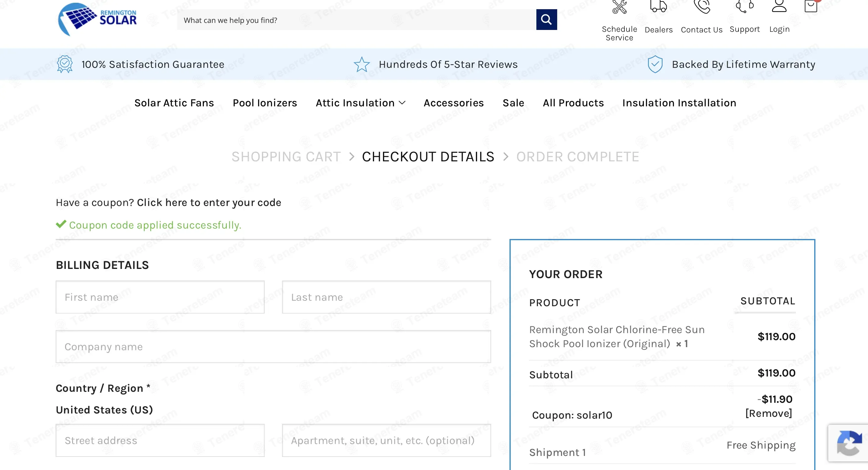Viewport: 868px width, 470px height.
Task: Open the Support link text
Action: click(745, 29)
